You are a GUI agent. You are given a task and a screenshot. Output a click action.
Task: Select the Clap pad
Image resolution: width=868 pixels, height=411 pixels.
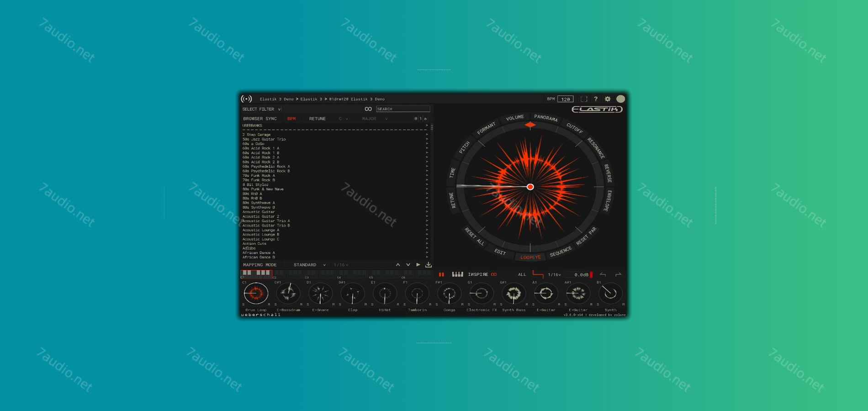353,293
